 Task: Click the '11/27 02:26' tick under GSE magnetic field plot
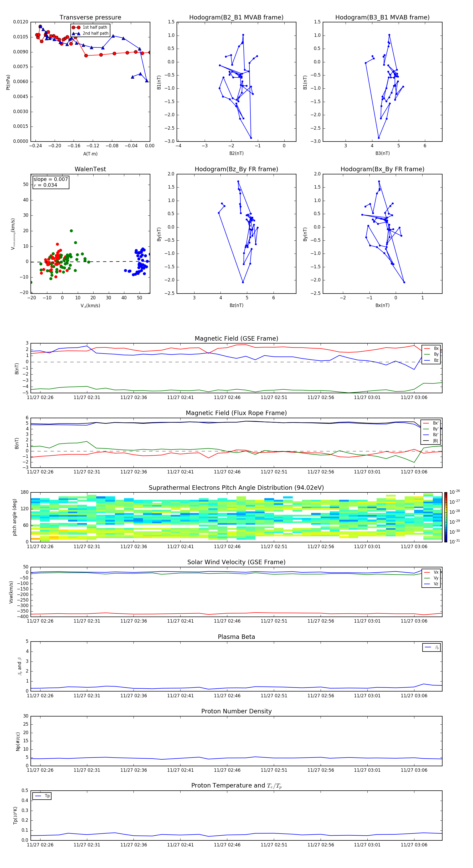[40, 397]
